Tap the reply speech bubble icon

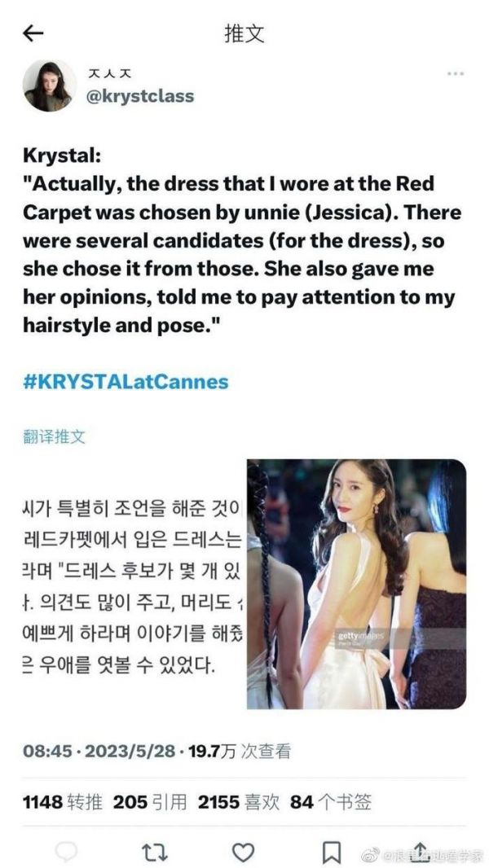(x=67, y=852)
